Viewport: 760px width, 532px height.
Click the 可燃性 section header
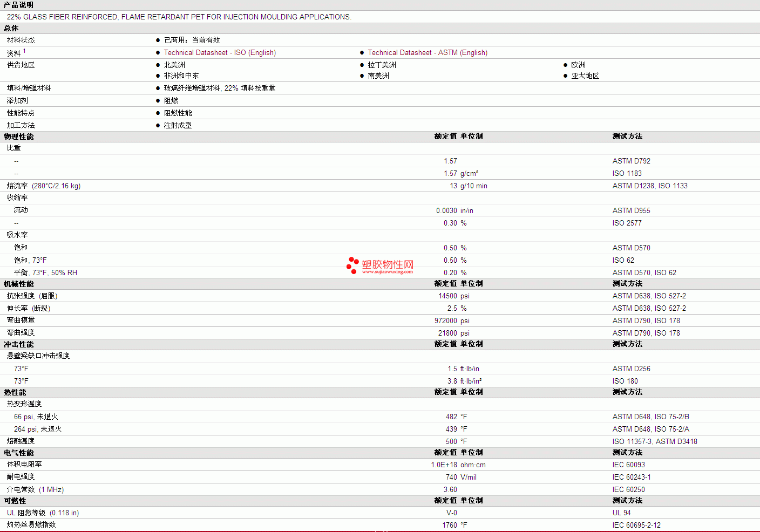[x=15, y=501]
